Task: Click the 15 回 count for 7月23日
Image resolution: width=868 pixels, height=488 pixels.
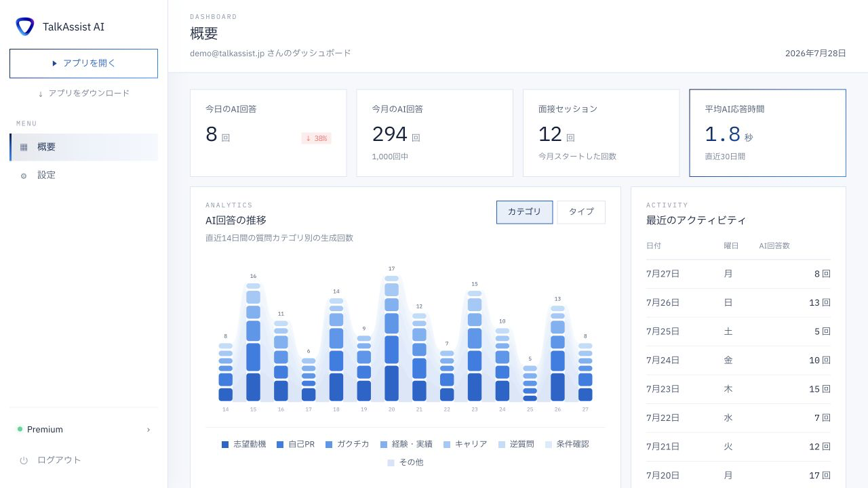Action: pos(819,390)
